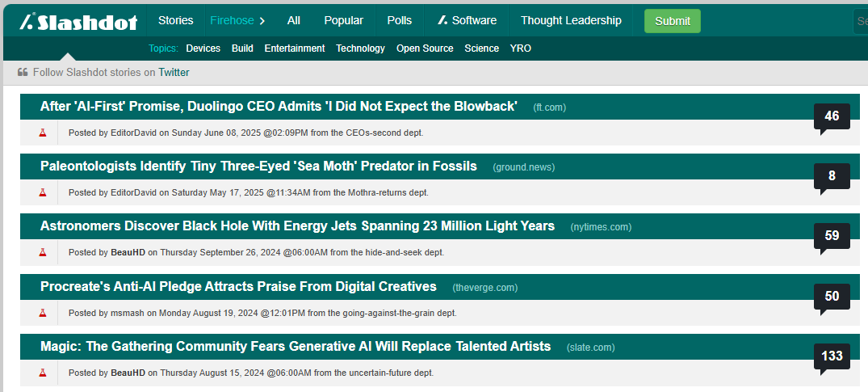
Task: Visit the theverge.com source link
Action: pos(485,288)
